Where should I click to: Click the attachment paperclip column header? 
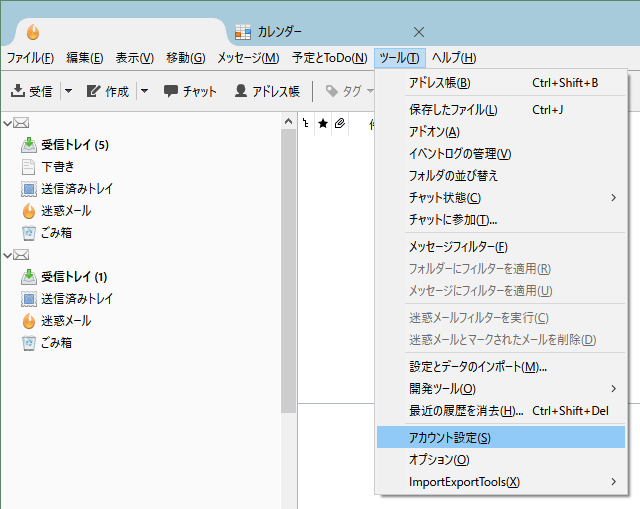pyautogui.click(x=340, y=124)
